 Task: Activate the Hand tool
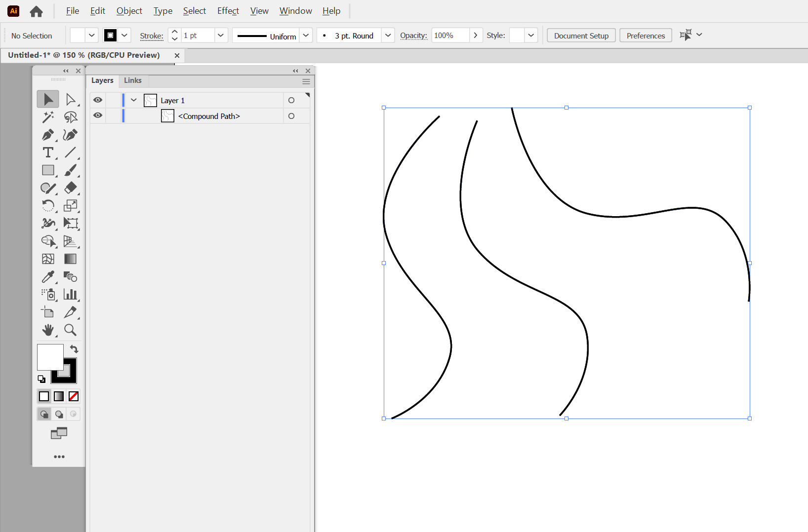pyautogui.click(x=47, y=330)
